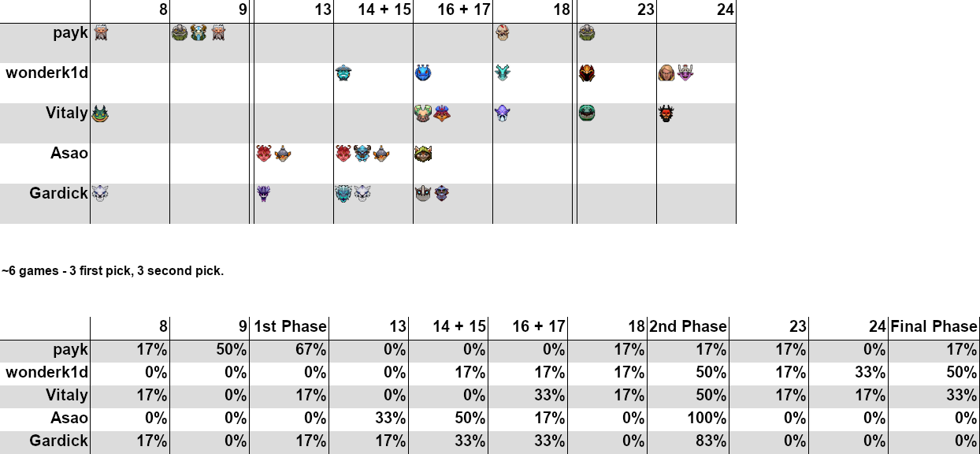This screenshot has height=454, width=980.
Task: Select the blue round hero icon for wonderk1d
Action: [x=423, y=73]
